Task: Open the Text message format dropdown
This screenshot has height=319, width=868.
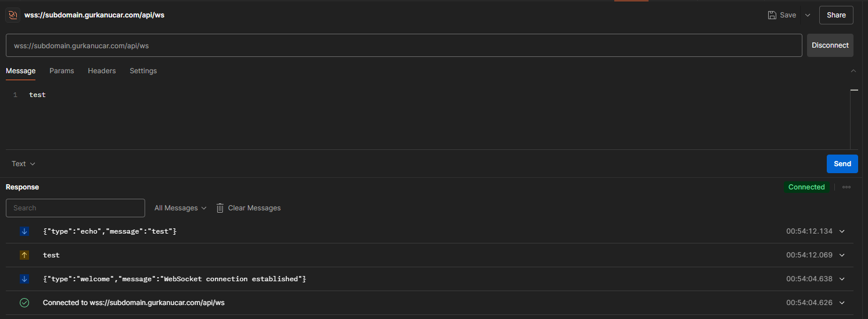Action: coord(24,164)
